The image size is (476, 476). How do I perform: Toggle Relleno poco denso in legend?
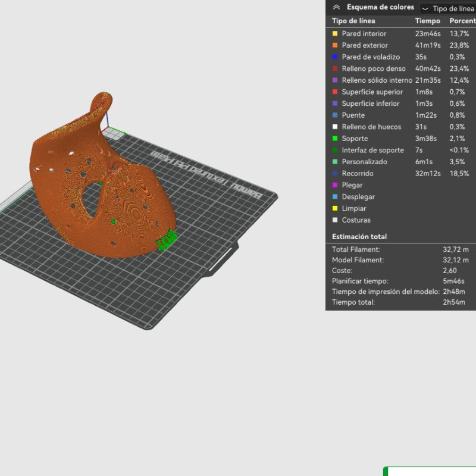335,69
